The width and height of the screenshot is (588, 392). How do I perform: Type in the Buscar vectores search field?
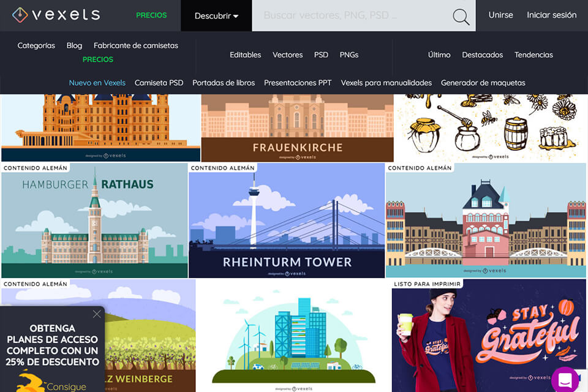point(349,16)
